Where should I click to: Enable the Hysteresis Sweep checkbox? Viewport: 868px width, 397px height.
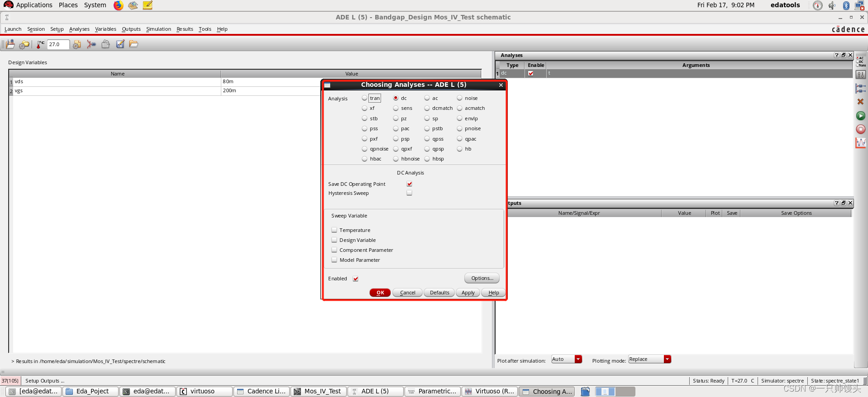pos(409,193)
